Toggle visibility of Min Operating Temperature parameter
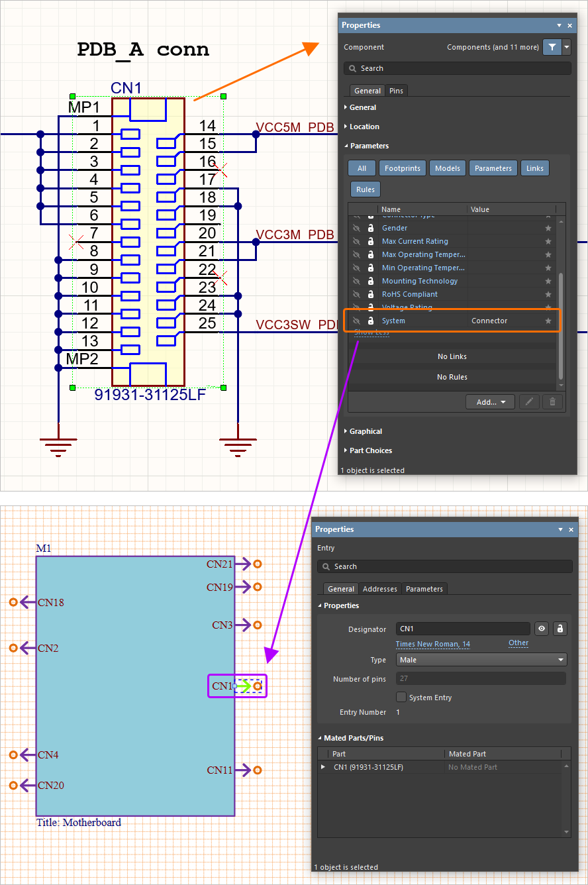 (356, 268)
